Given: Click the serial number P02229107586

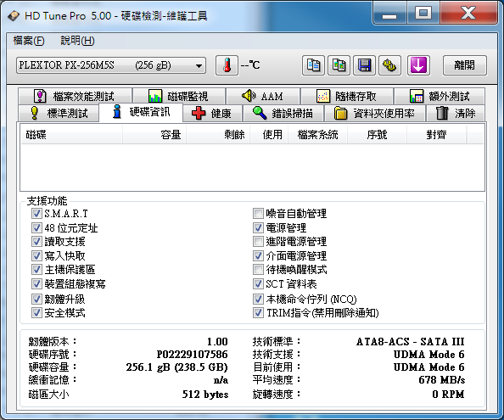Looking at the screenshot, I should 193,355.
